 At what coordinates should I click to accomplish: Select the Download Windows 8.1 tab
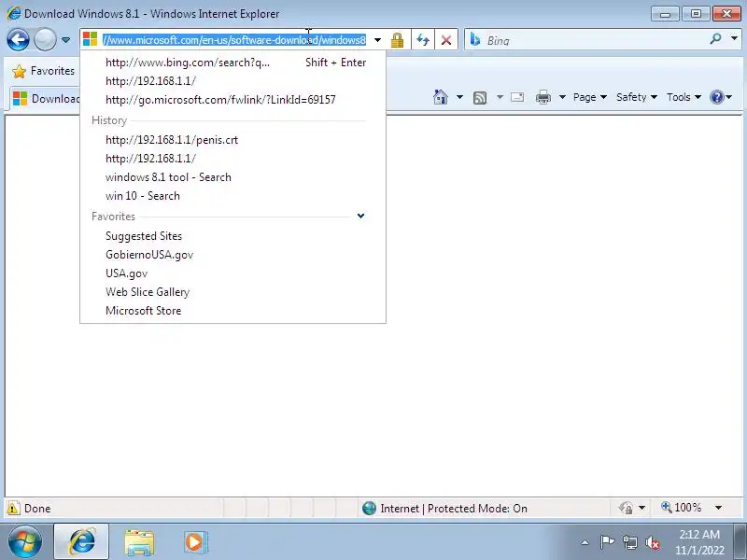click(x=45, y=99)
